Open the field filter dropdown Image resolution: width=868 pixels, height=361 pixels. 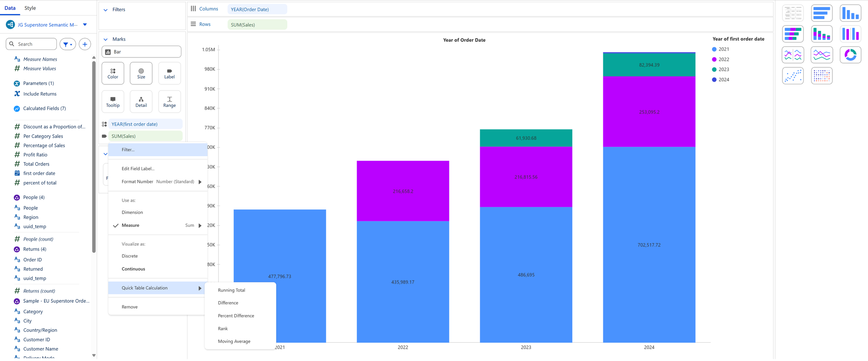tap(68, 44)
